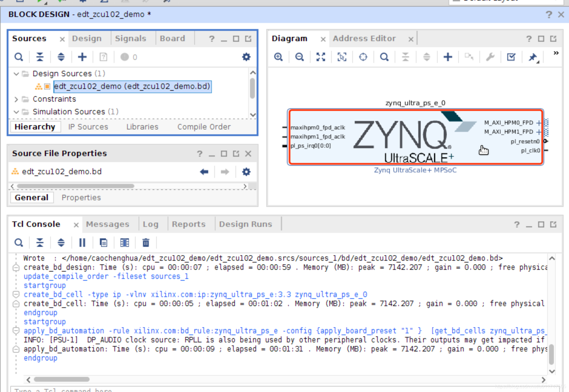Open the Address Editor tab
Viewport: 569px width, 392px height.
pyautogui.click(x=364, y=38)
